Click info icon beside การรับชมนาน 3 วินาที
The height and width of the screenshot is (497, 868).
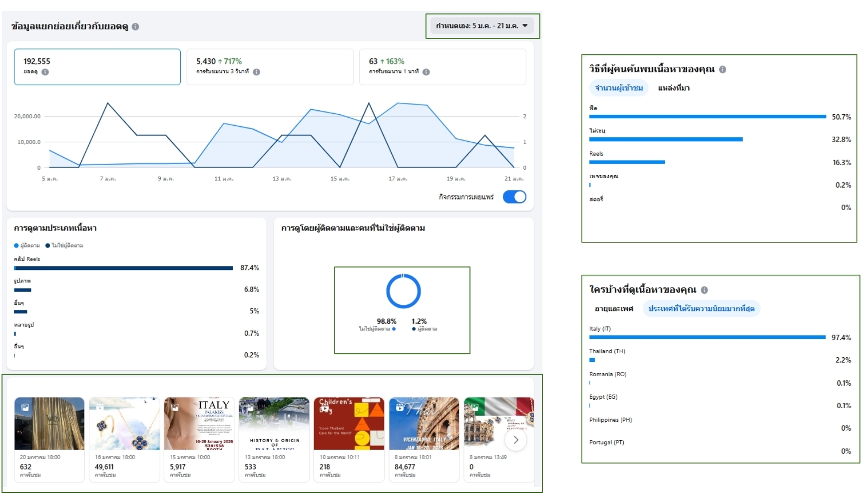coord(256,72)
